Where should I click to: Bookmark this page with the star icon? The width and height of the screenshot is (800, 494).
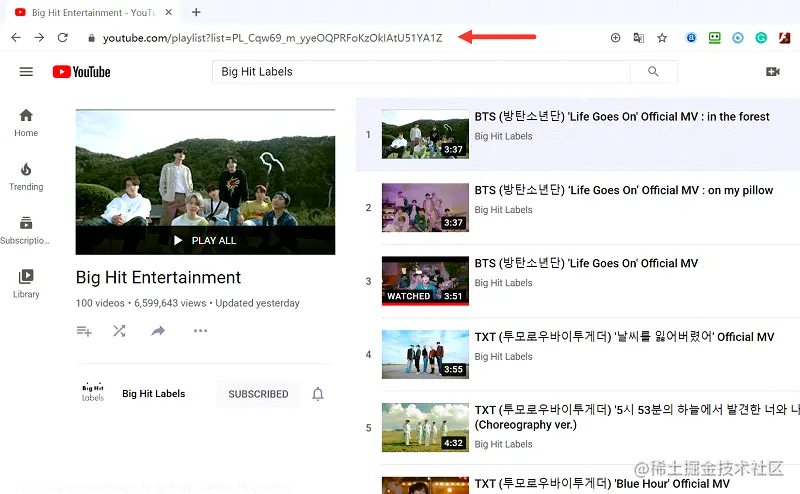pyautogui.click(x=662, y=38)
